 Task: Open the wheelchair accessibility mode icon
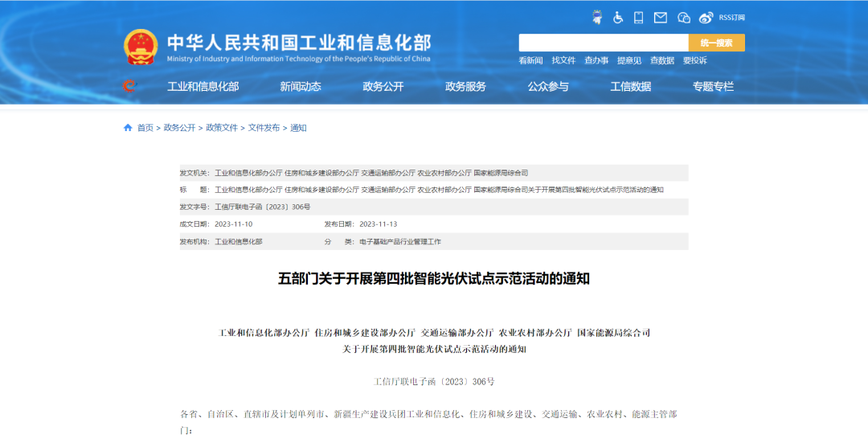click(x=618, y=17)
